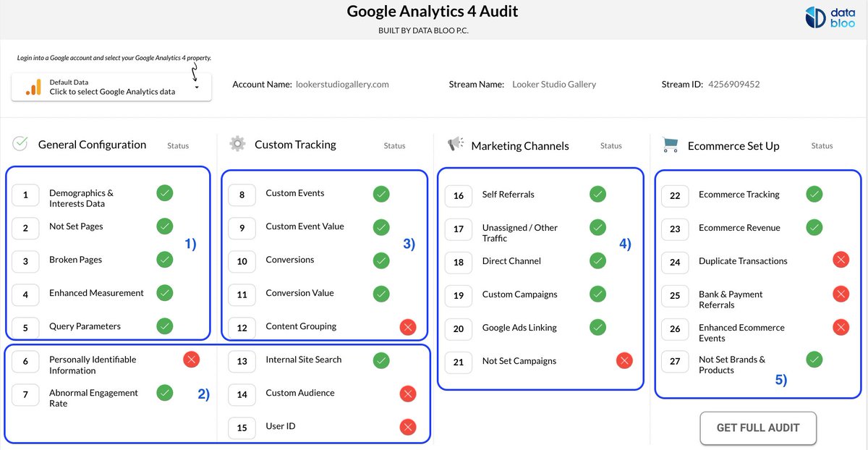Click green status icon for Custom Event Value
Screen dimensions: 868x450
tap(381, 226)
